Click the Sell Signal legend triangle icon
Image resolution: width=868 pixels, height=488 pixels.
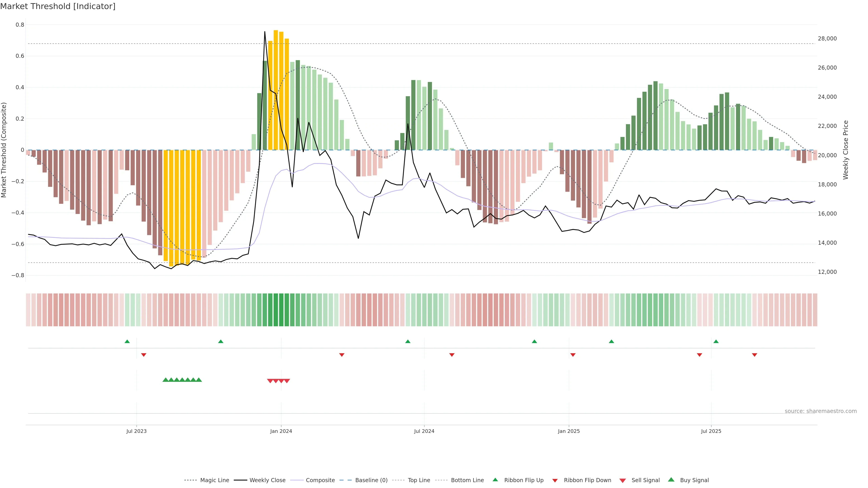[x=622, y=481]
